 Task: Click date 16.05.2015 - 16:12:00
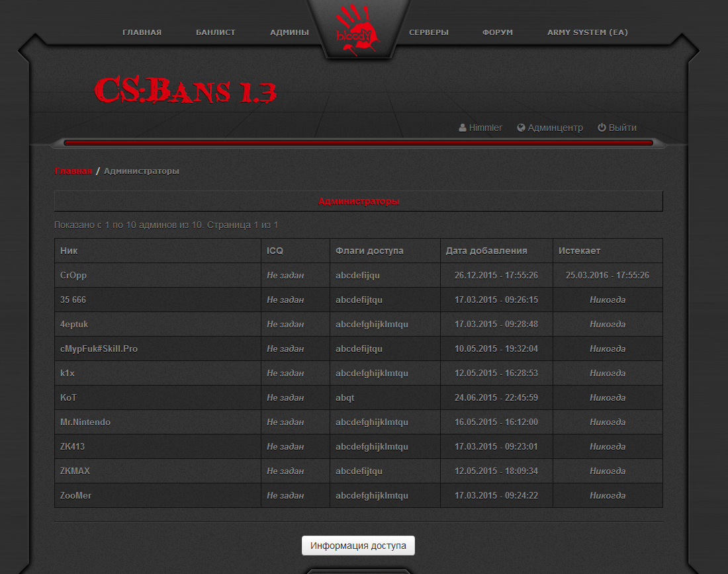496,423
